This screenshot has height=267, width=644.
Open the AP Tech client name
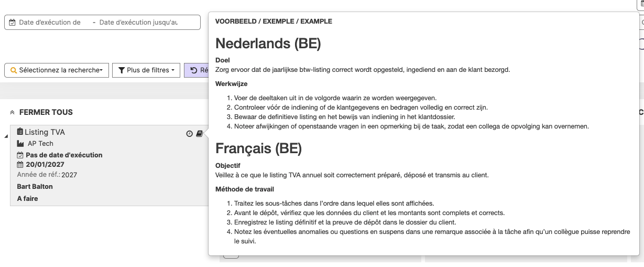click(40, 144)
